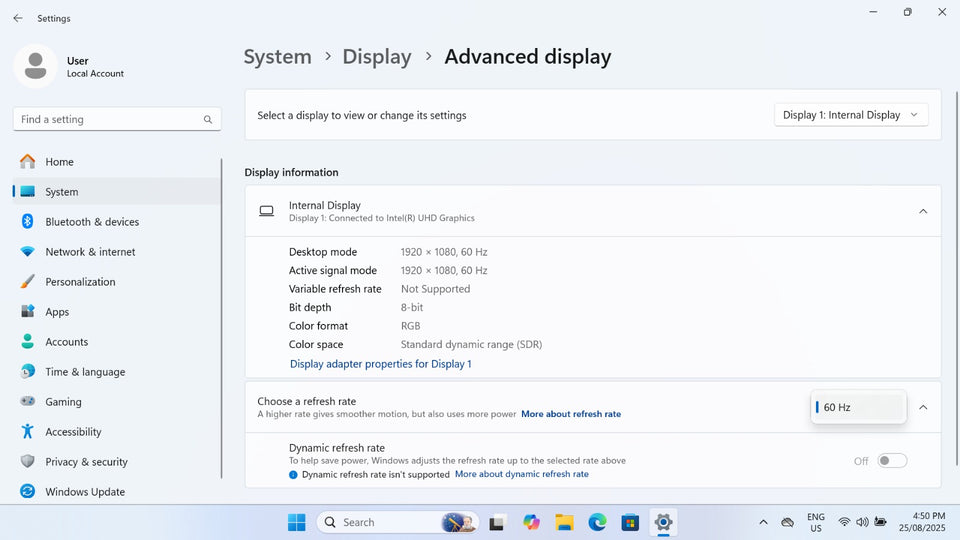Open Windows Update settings
The height and width of the screenshot is (540, 960).
(116, 492)
